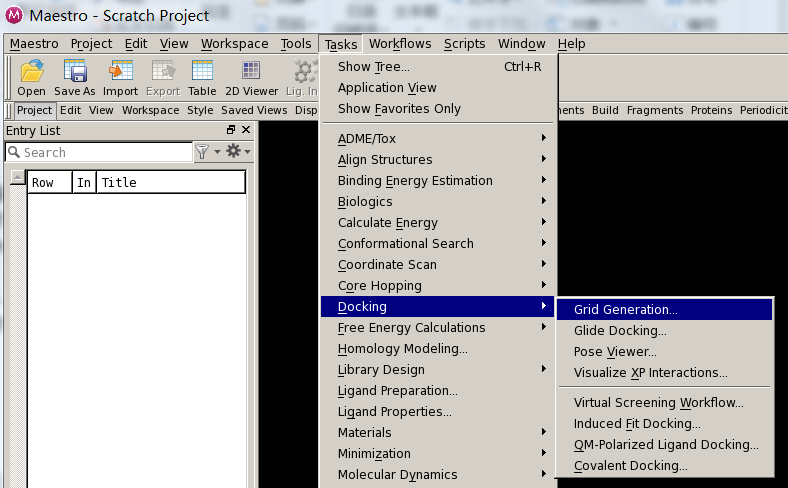Choose QM-Polarized Ligand Docking...

664,445
